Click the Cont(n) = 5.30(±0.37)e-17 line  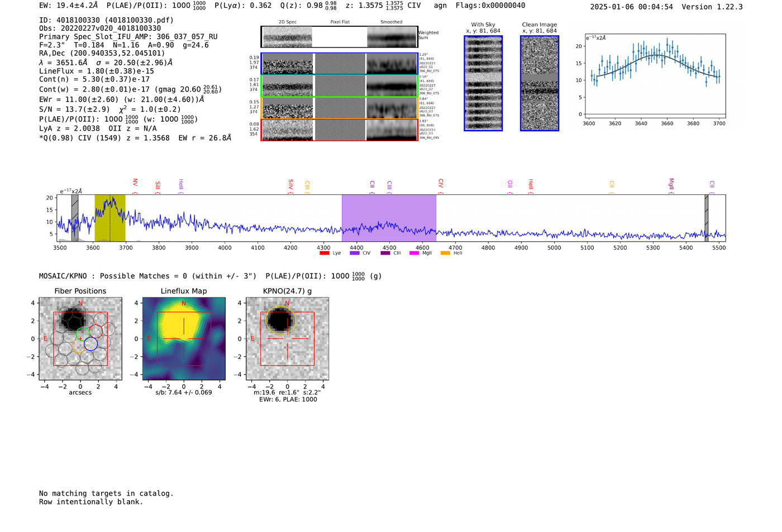tap(94, 79)
